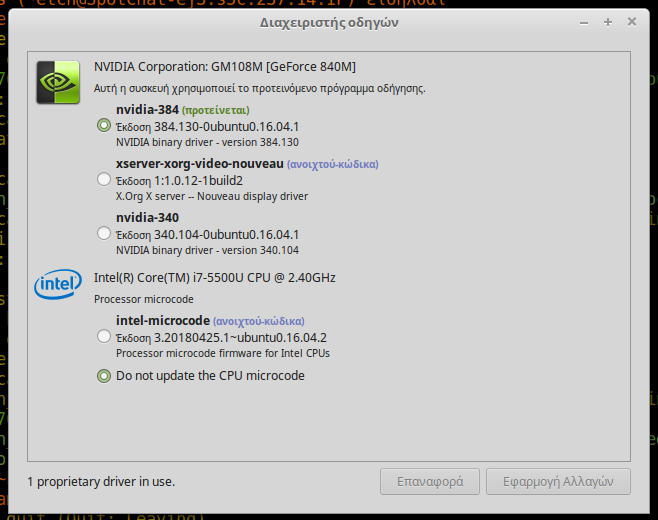Click NVIDIA binary driver - version 340.104
The width and height of the screenshot is (658, 520).
coord(207,250)
